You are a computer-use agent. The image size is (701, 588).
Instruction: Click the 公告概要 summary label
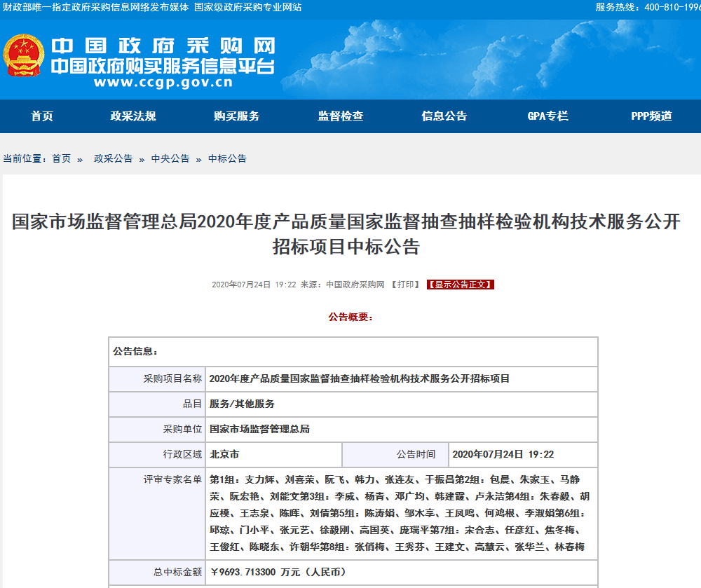point(350,316)
